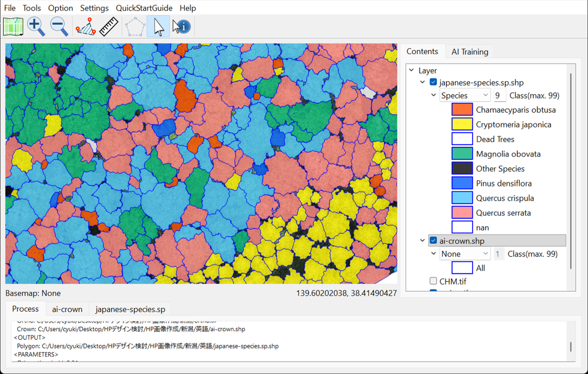588x374 pixels.
Task: Click the class count field showing 9
Action: coord(499,95)
